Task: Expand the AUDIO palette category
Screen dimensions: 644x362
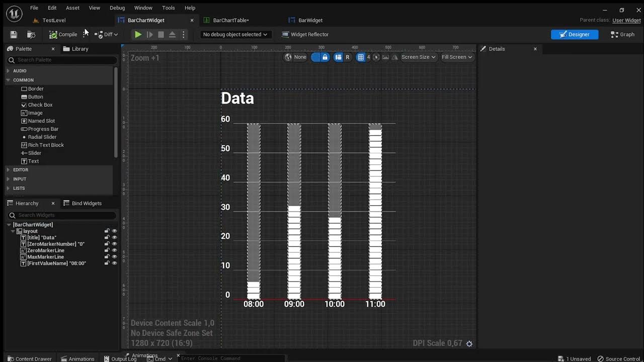Action: (8, 71)
